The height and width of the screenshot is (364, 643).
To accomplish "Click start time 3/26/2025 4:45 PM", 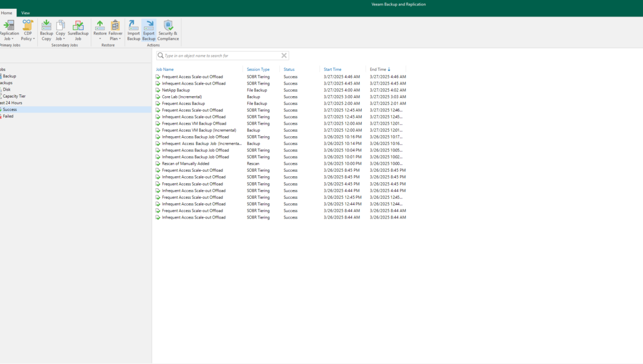I will (x=342, y=184).
